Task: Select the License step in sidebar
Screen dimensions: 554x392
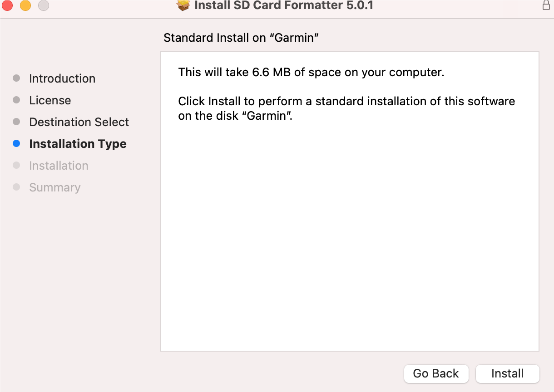Action: (x=50, y=100)
